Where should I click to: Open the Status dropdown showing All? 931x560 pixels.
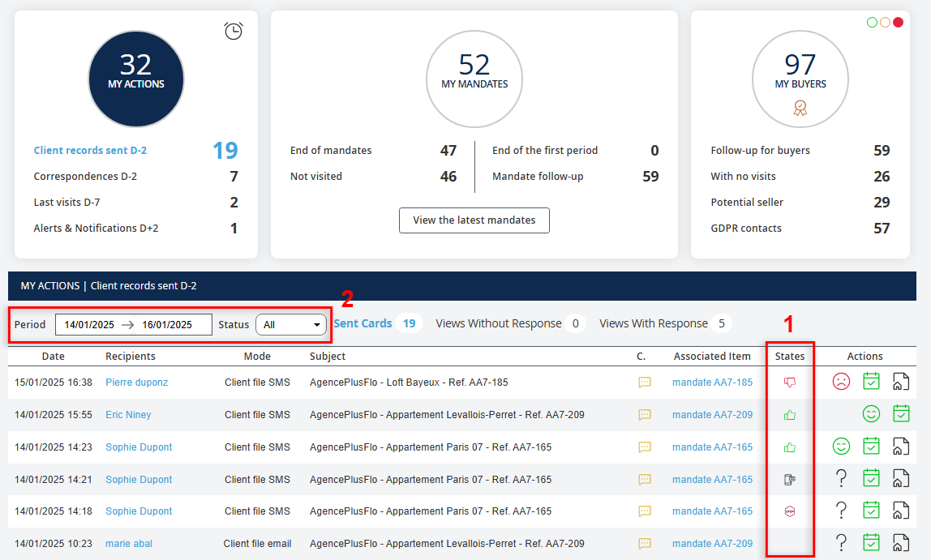[x=291, y=325]
